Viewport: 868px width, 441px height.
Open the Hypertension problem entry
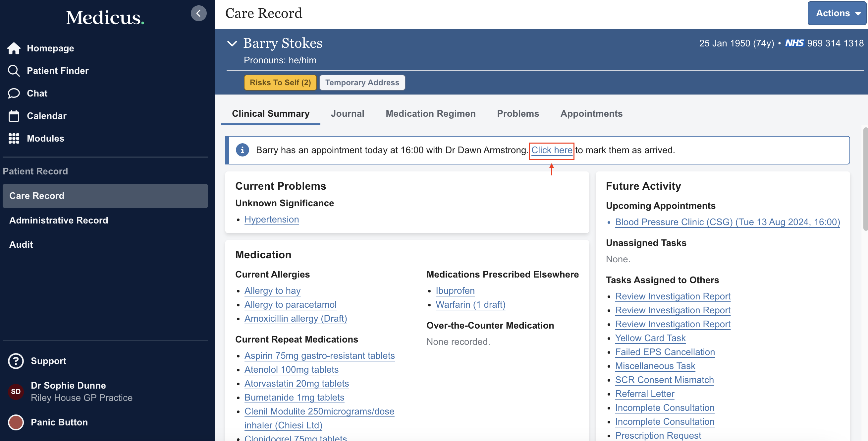pos(272,219)
